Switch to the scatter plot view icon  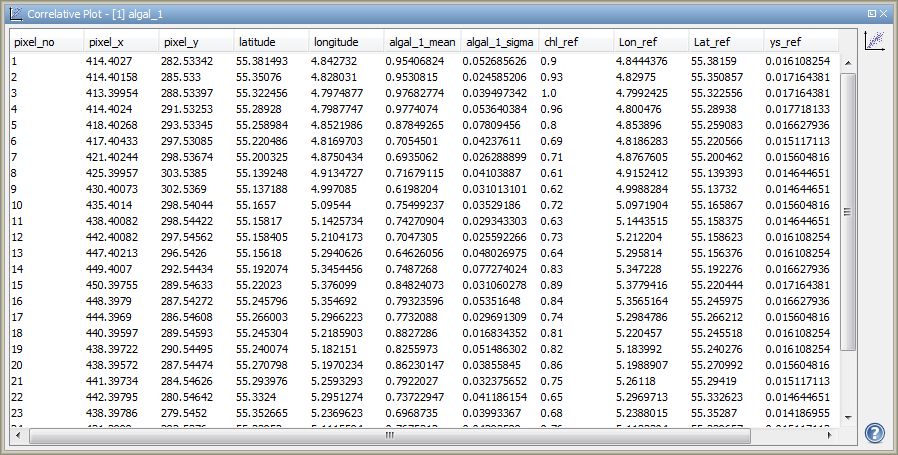(874, 41)
